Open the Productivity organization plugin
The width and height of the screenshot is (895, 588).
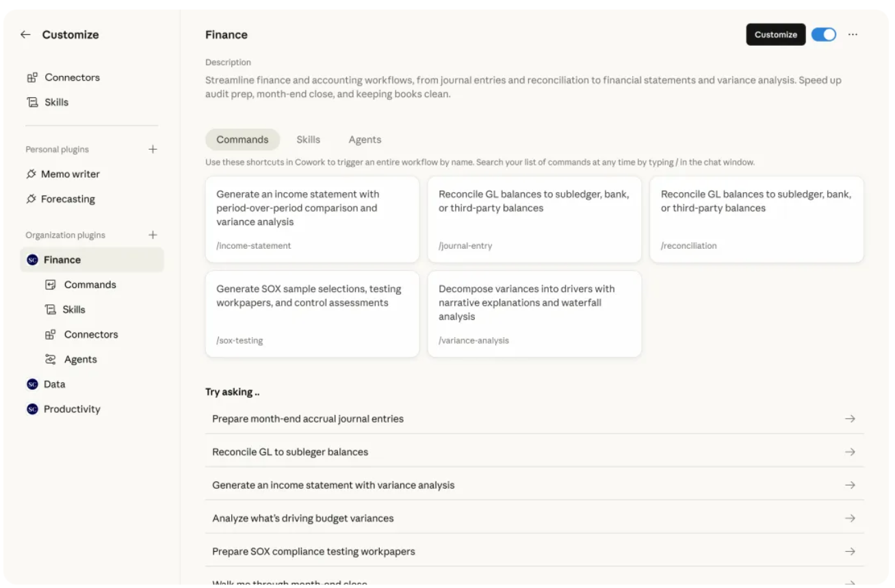[x=71, y=410]
